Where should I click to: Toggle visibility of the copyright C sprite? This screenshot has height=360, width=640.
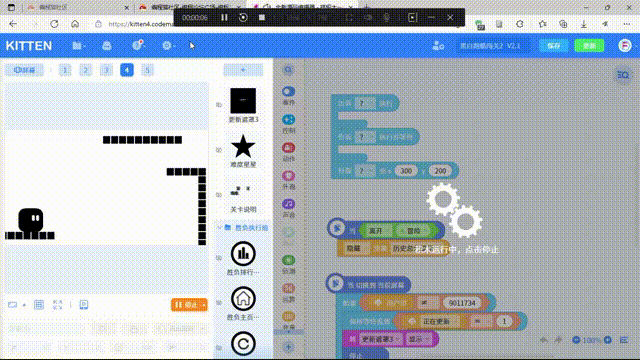pyautogui.click(x=219, y=347)
